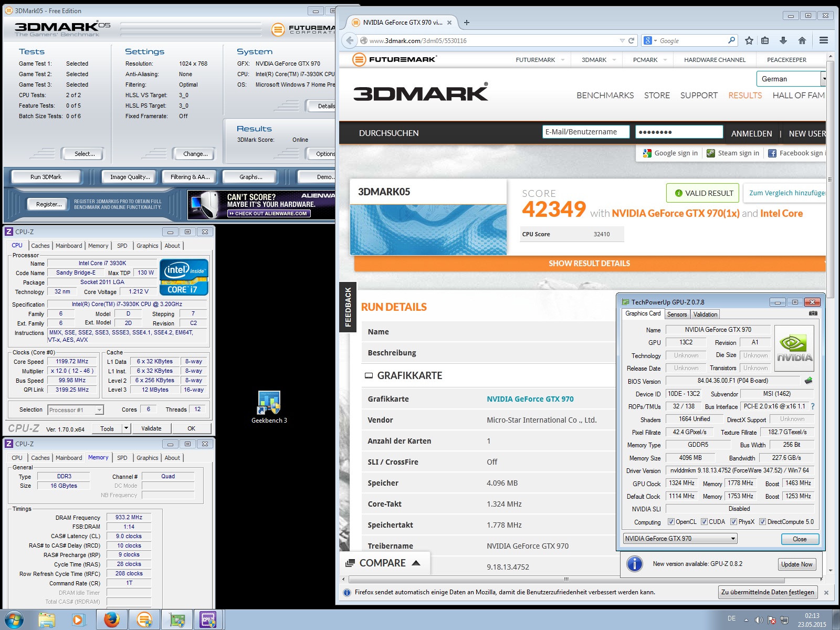The image size is (840, 630).
Task: Click Firefox back arrow button
Action: coord(350,40)
